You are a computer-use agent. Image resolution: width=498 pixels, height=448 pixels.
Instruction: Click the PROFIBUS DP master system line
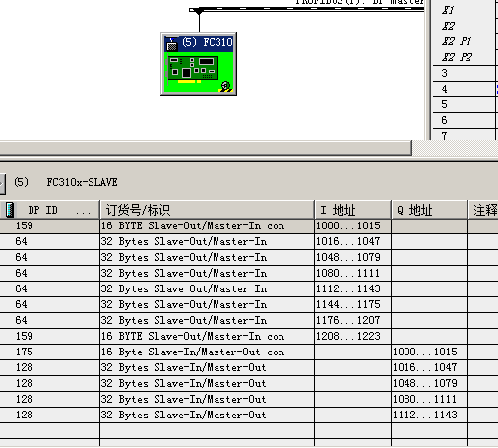coord(307,10)
